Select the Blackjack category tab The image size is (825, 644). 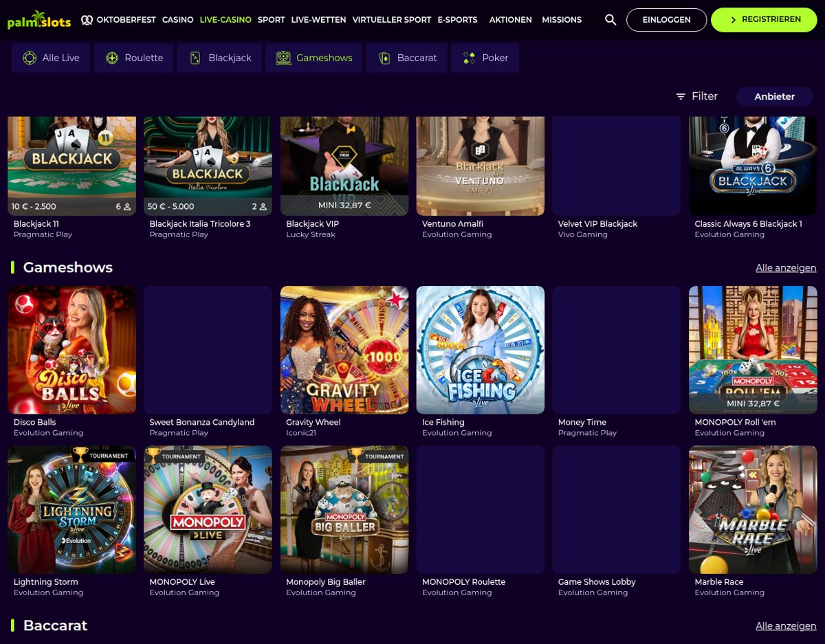coord(219,58)
